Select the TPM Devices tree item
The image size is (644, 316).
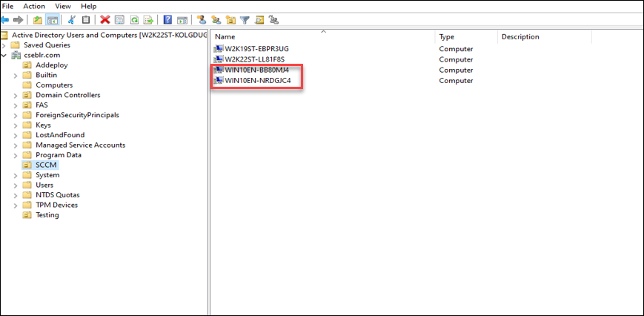[x=56, y=205]
